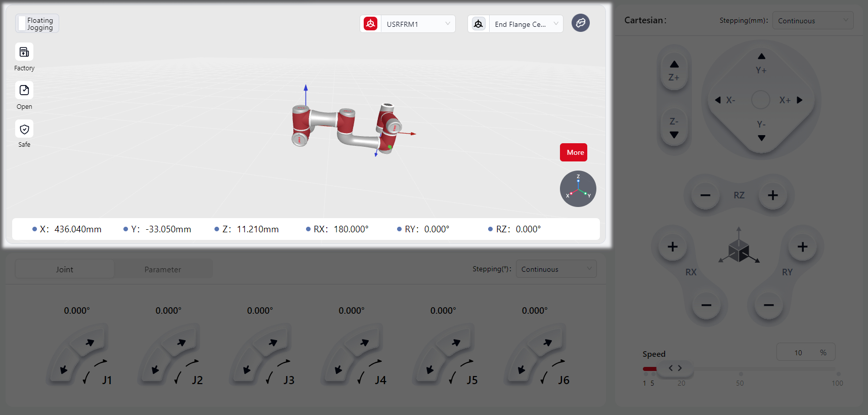This screenshot has height=415, width=868.
Task: Switch to the Joint tab
Action: pyautogui.click(x=65, y=269)
